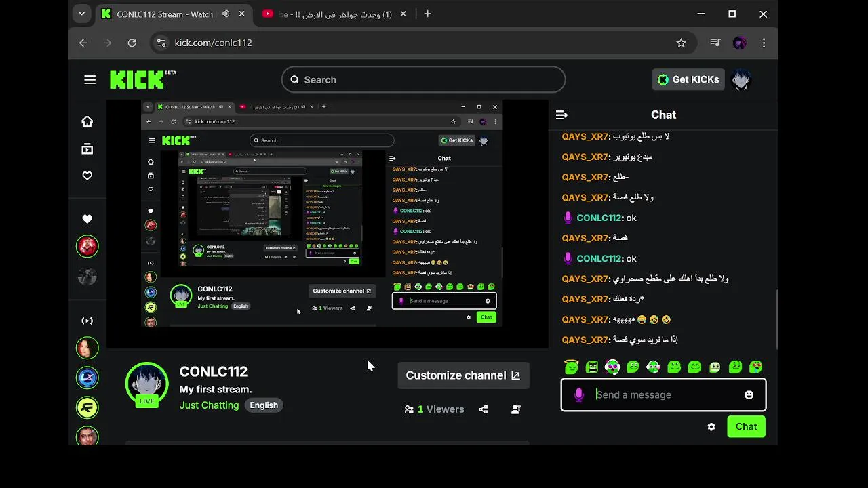Click the last chat message from QAYS_XR7

pyautogui.click(x=620, y=340)
